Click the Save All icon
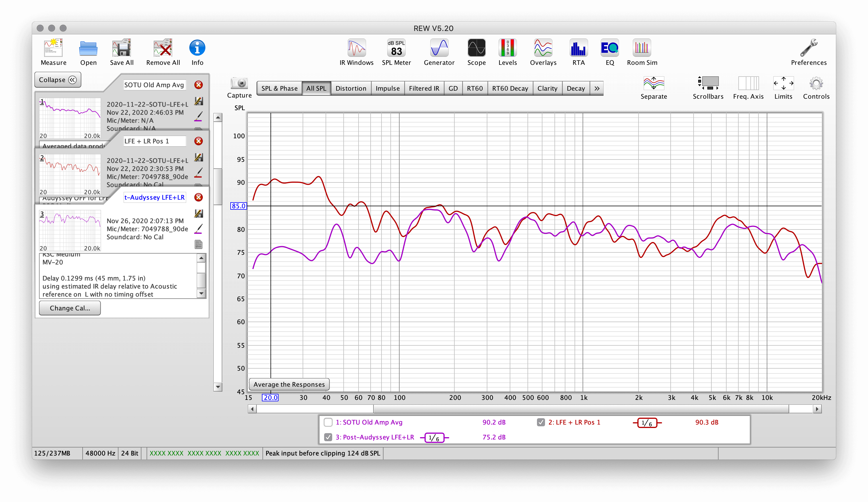Screen dimensions: 868x502 pyautogui.click(x=122, y=48)
